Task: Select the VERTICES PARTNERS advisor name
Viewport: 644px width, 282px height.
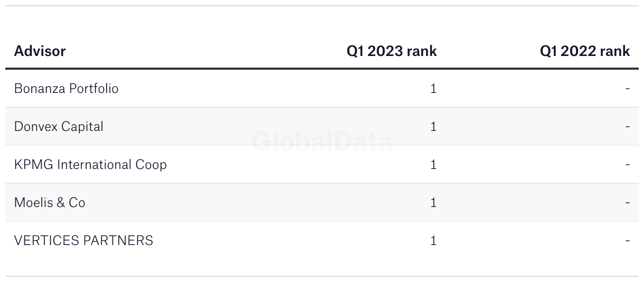Action: click(83, 240)
